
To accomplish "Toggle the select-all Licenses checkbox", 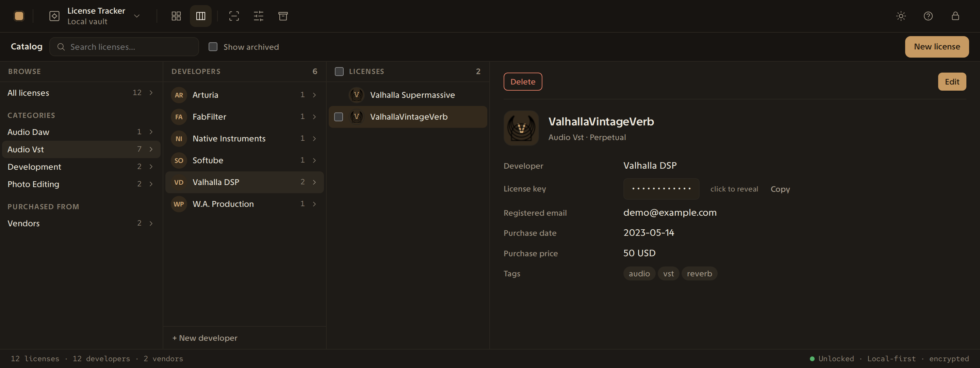I will click(x=339, y=71).
